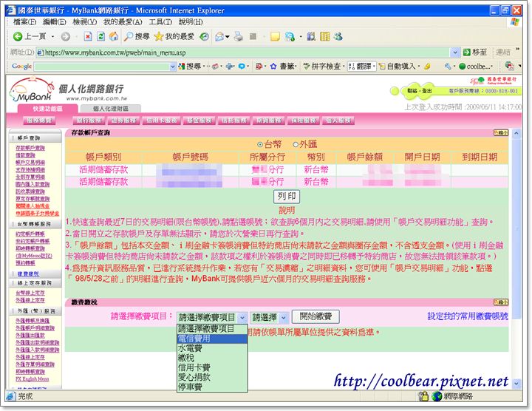The width and height of the screenshot is (532, 411).
Task: Refresh the page with the green arrows icon
Action: (100, 36)
